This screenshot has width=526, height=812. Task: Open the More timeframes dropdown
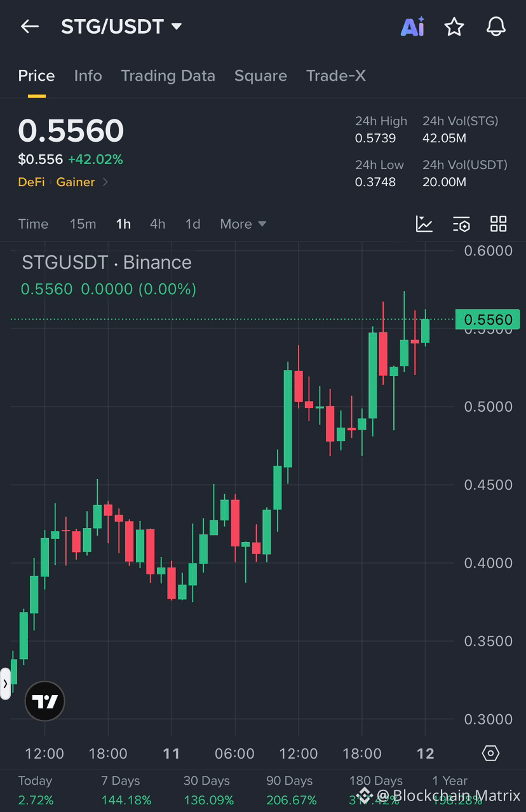pyautogui.click(x=243, y=224)
